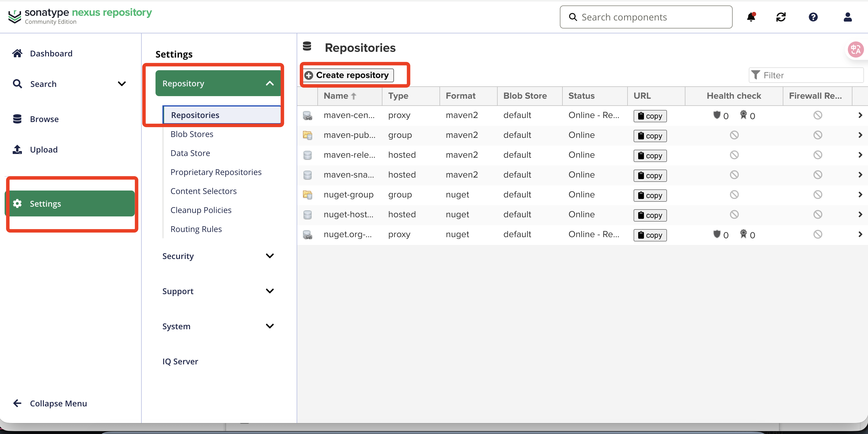Click the translate floating icon
The image size is (868, 434).
click(x=856, y=50)
